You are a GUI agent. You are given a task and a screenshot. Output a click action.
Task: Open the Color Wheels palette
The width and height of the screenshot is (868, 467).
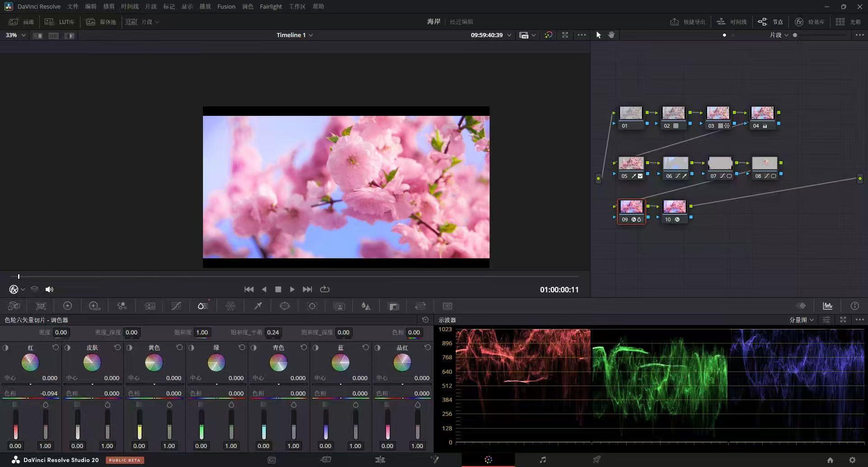[67, 306]
